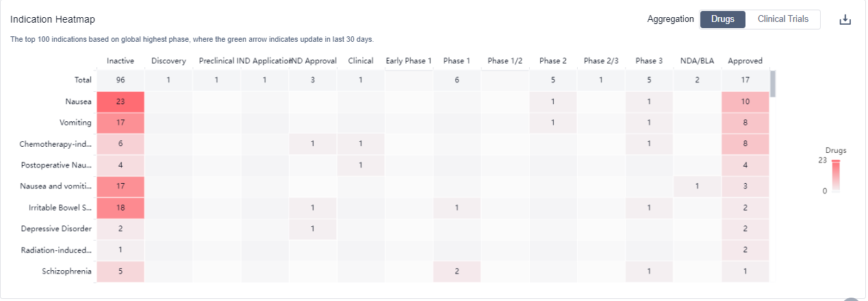Image resolution: width=868 pixels, height=301 pixels.
Task: Click the Vomiting Inactive cell showing 17
Action: click(120, 123)
